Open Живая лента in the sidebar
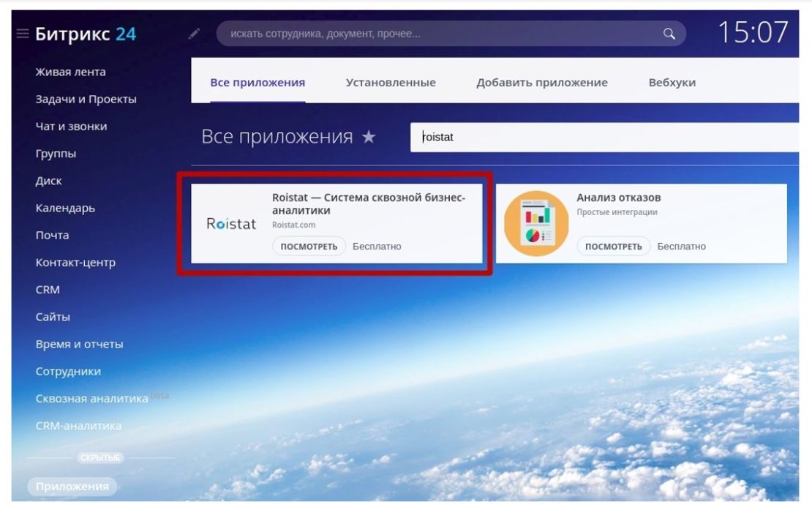Screen dimensions: 812x510 coord(70,72)
